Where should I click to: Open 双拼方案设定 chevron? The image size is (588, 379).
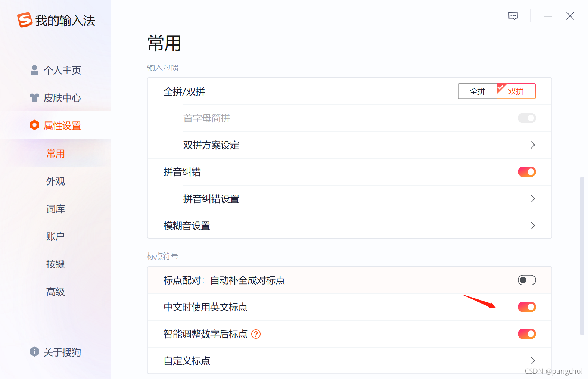(x=533, y=145)
